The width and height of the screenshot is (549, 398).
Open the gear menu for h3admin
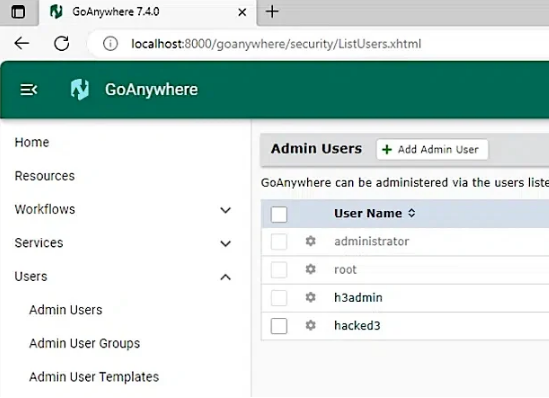point(311,298)
